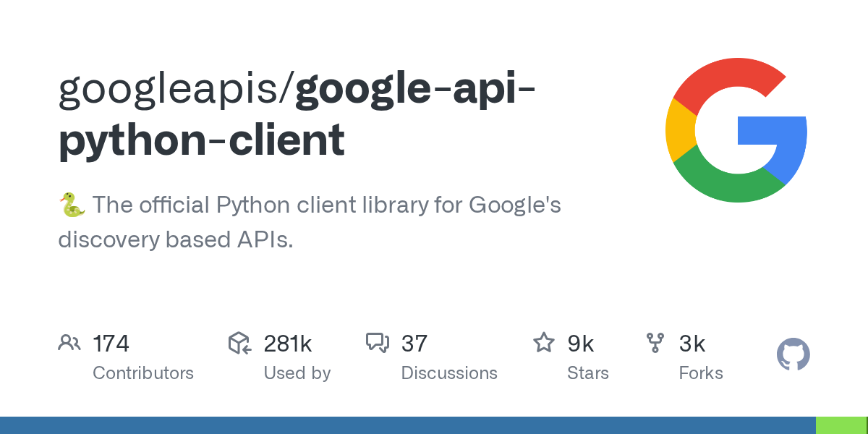Click the Google G logo
This screenshot has height=434, width=868.
736,131
